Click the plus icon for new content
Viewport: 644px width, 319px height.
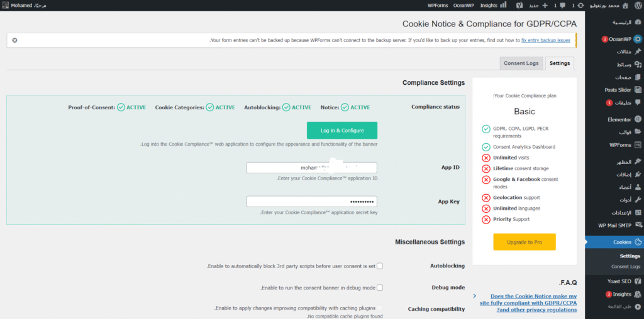coord(545,5)
